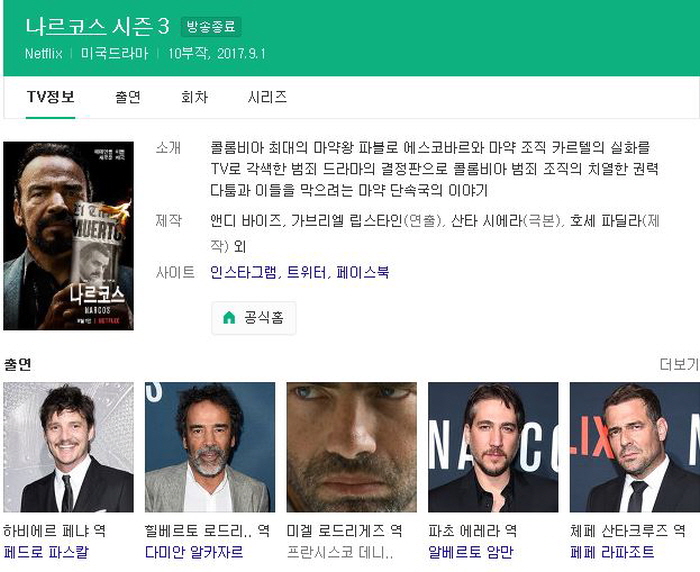
Task: Select the 회차 episodes tab
Action: pyautogui.click(x=194, y=97)
